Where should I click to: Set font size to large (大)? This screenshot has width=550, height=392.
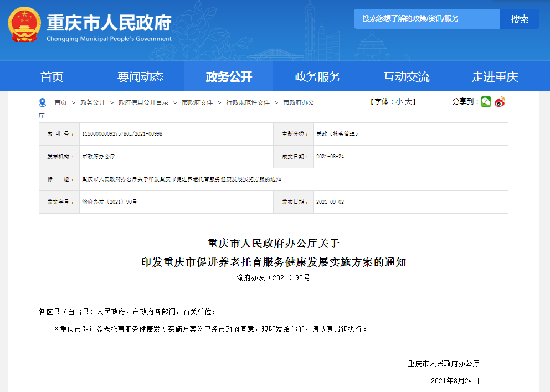(408, 102)
